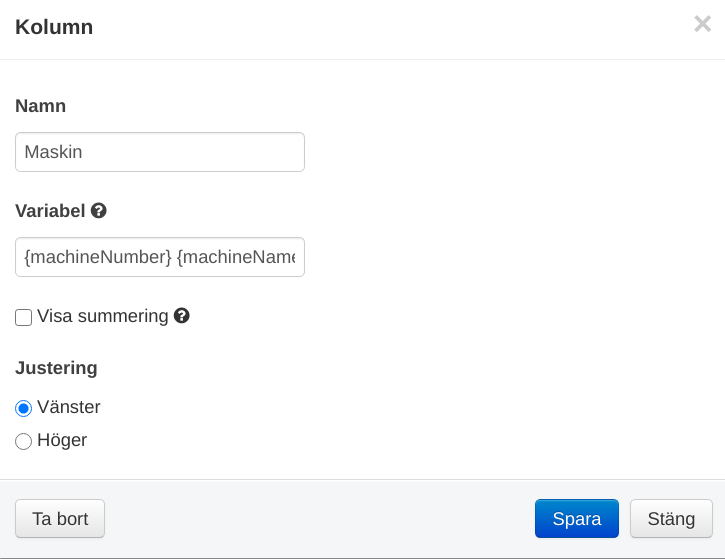The image size is (725, 559).
Task: Enable the Visa summering checkbox
Action: pos(24,318)
